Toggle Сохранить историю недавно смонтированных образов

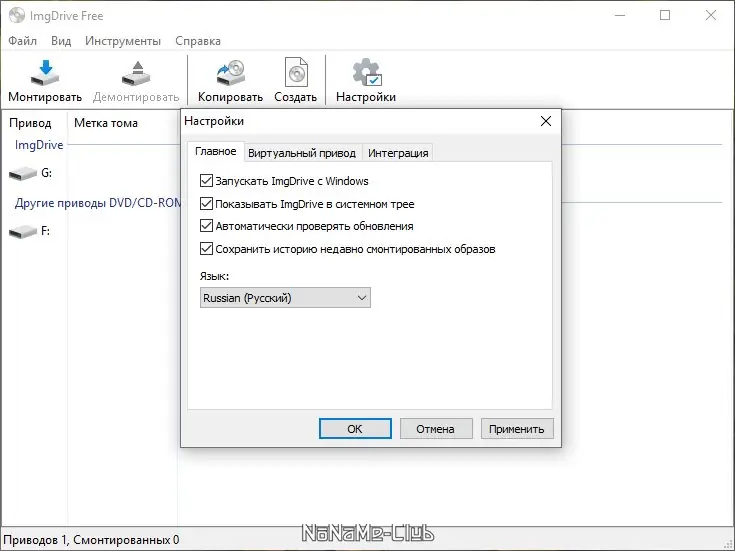[x=206, y=249]
